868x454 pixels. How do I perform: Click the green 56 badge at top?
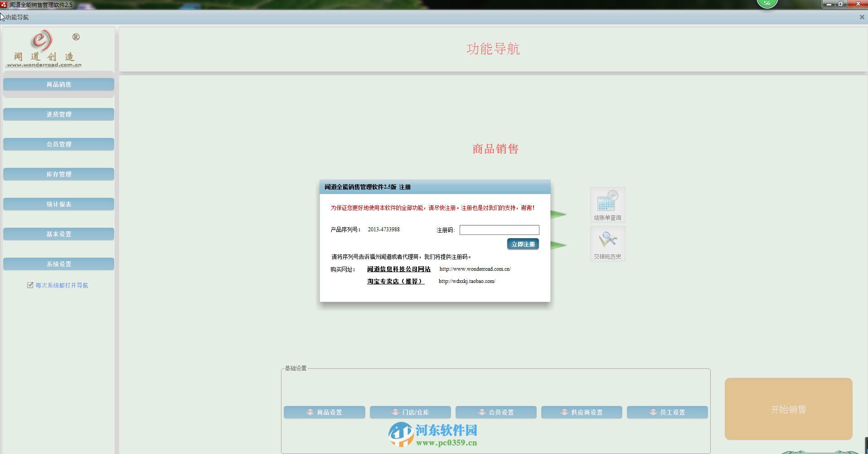point(767,4)
